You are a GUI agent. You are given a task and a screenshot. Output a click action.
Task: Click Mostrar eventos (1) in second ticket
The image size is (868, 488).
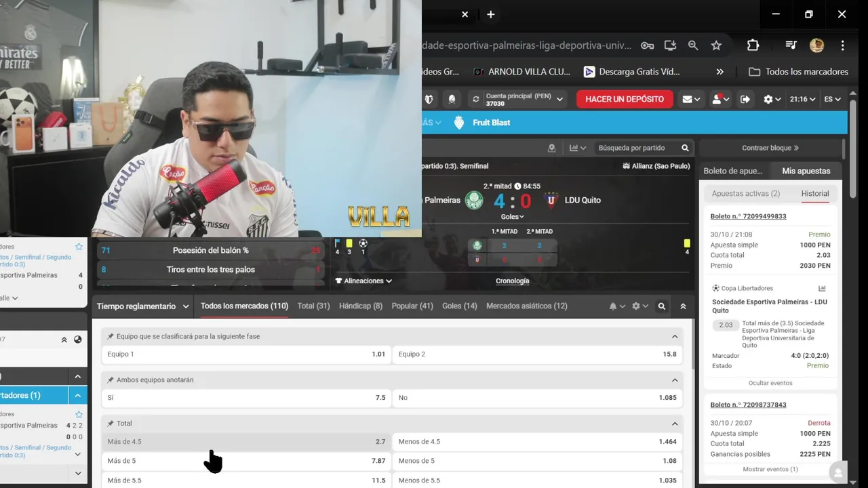770,469
